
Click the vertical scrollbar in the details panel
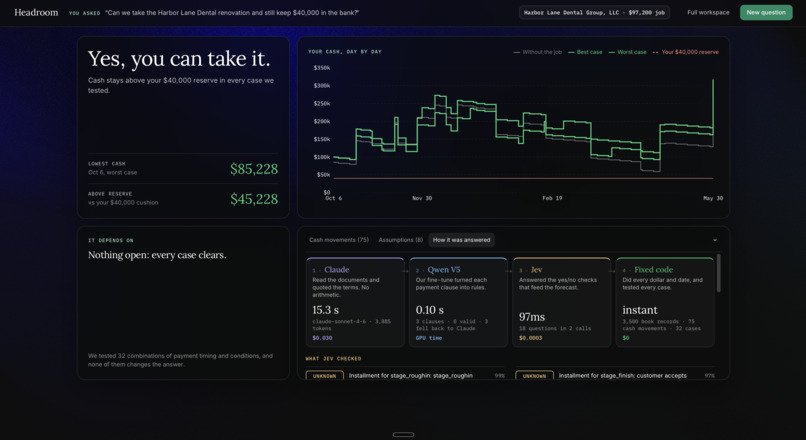[718, 273]
